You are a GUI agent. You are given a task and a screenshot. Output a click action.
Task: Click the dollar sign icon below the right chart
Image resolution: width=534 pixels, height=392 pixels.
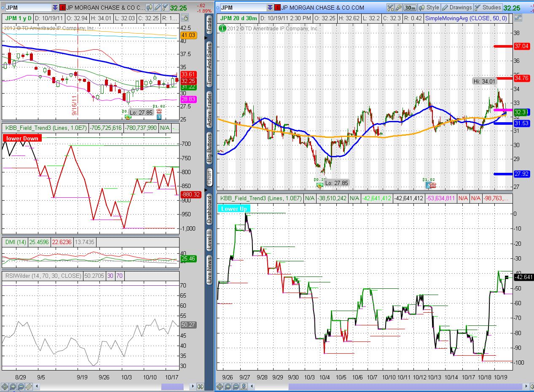244,386
